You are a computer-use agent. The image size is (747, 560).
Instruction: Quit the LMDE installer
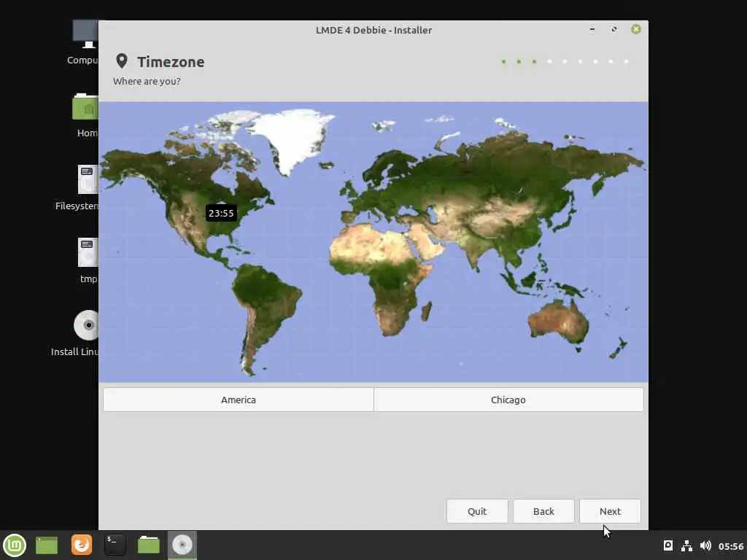pyautogui.click(x=477, y=511)
